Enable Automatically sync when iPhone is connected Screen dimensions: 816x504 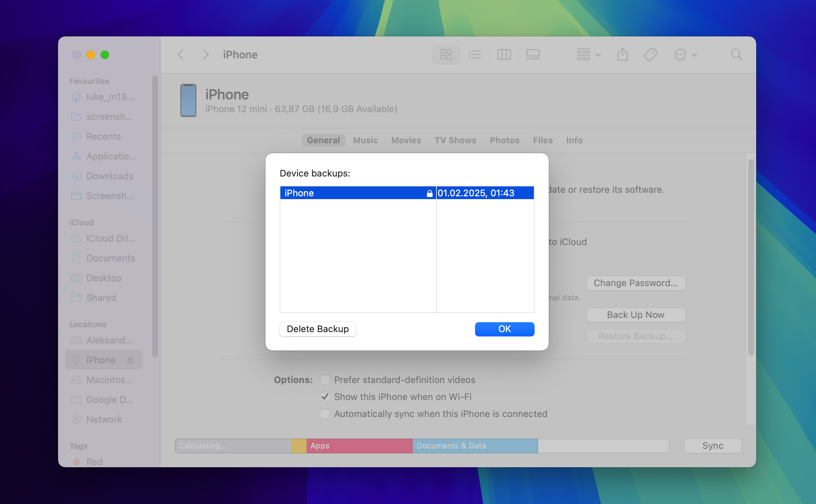click(x=325, y=414)
